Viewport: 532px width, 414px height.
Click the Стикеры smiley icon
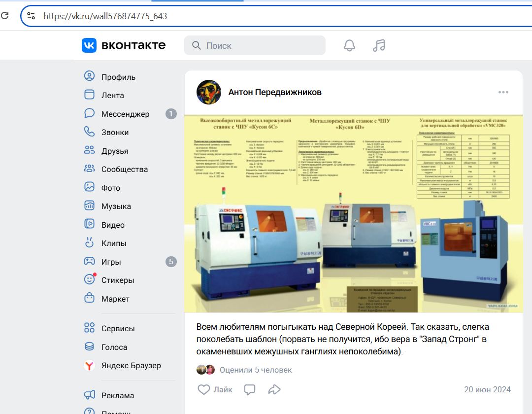(90, 279)
